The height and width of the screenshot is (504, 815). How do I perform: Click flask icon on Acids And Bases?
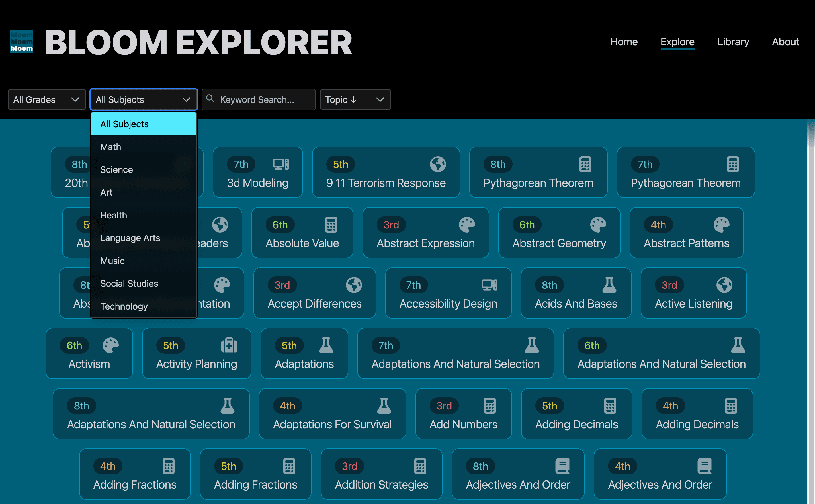pos(609,285)
